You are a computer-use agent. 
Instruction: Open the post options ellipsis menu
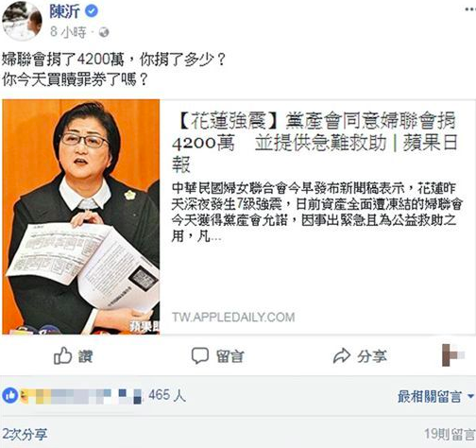point(470,9)
